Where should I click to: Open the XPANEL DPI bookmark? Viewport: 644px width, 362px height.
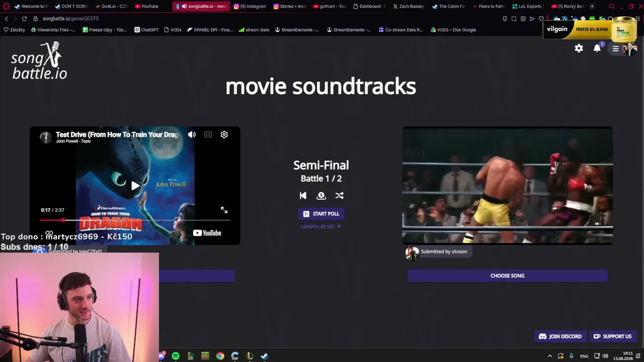pyautogui.click(x=210, y=30)
